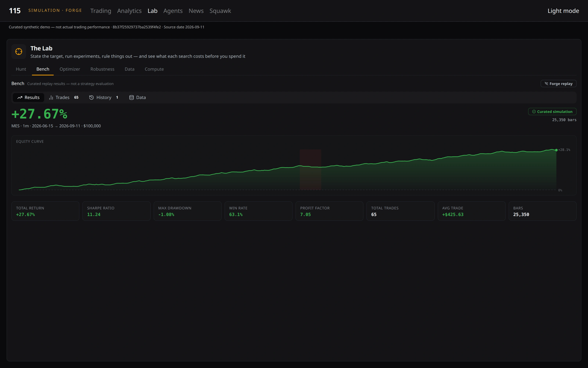588x368 pixels.
Task: Click the SIMULATION · FORGE brand text
Action: (55, 10)
